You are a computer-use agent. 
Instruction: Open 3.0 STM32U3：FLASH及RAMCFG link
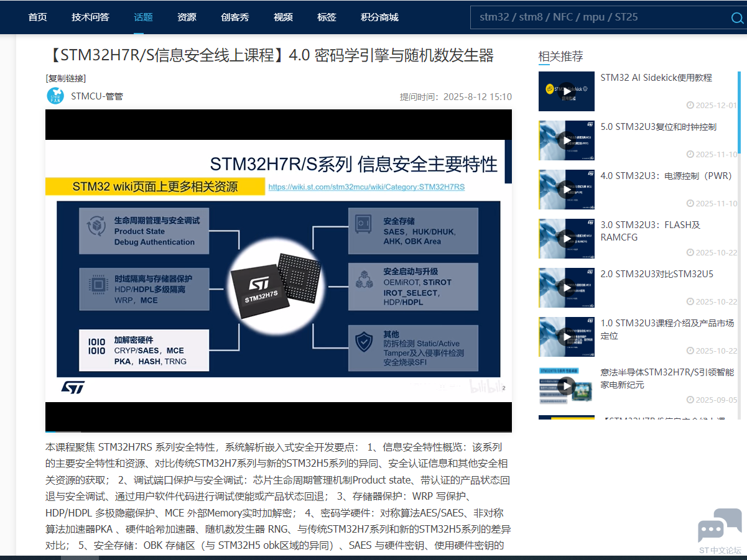tap(650, 231)
